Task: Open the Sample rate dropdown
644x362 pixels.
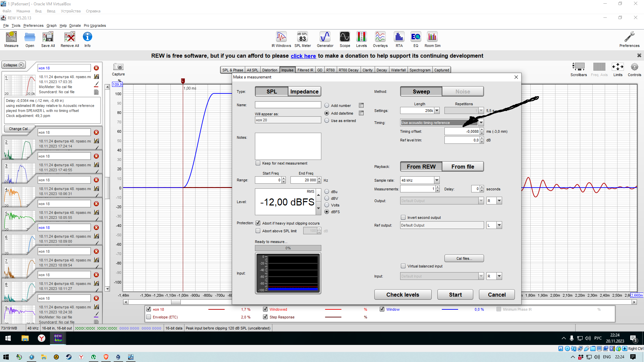Action: click(x=437, y=180)
